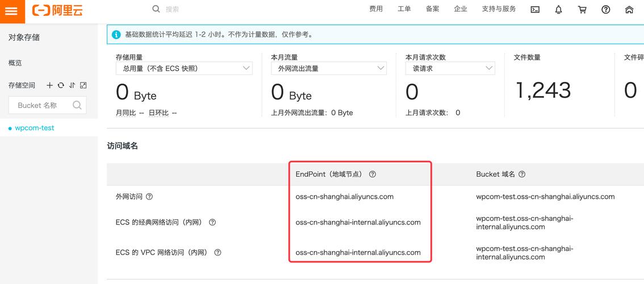
Task: Click the ECS VPC 网络访问 help icon
Action: point(218,252)
